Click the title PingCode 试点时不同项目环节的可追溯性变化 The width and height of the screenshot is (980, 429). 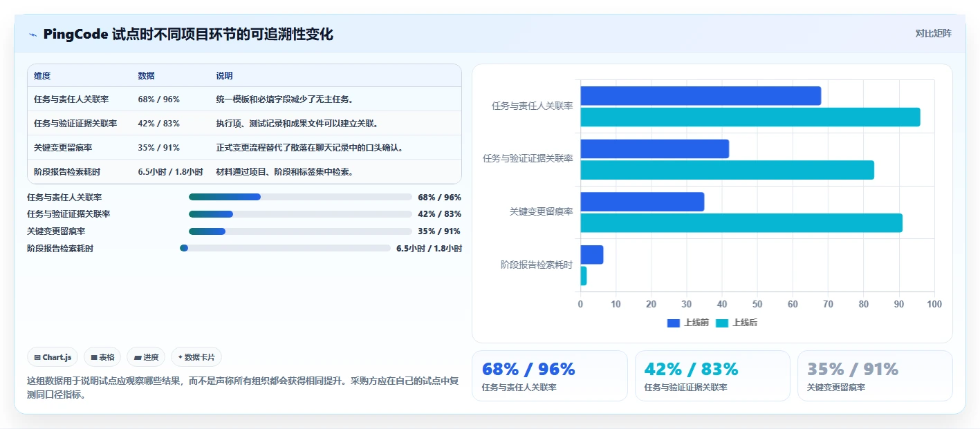click(x=188, y=34)
